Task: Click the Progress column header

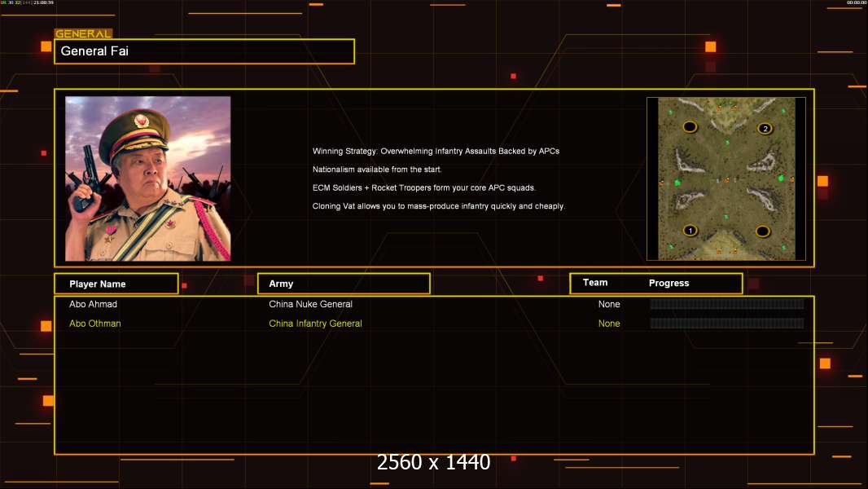Action: (x=669, y=283)
